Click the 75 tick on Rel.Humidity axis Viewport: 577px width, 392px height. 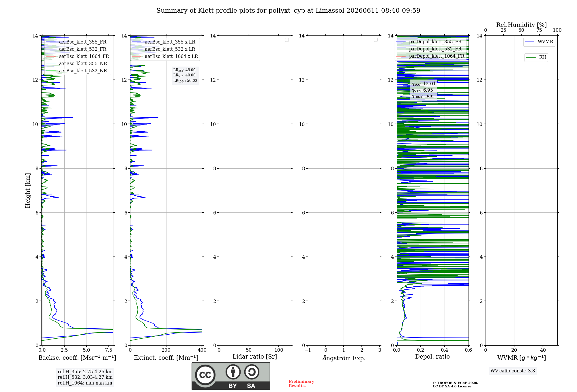[539, 30]
